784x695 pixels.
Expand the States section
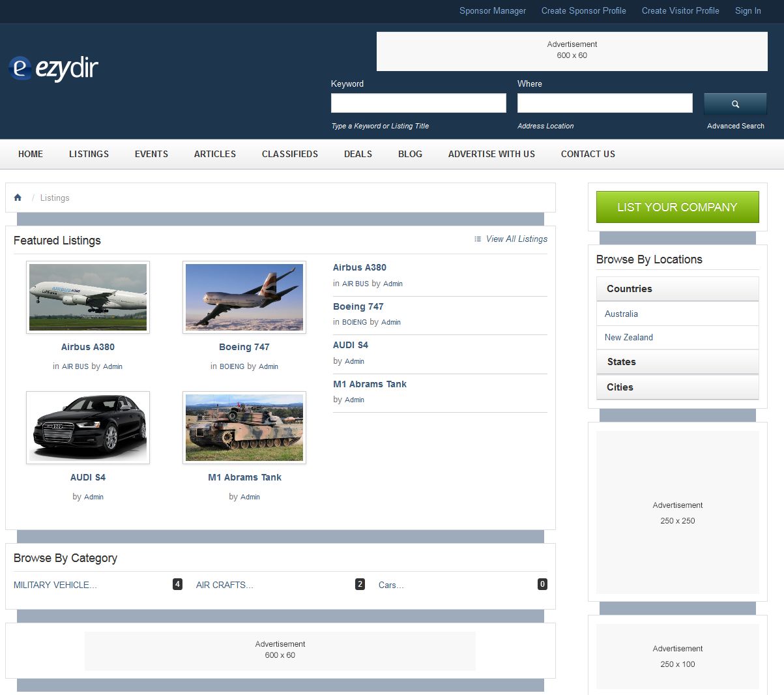point(678,362)
